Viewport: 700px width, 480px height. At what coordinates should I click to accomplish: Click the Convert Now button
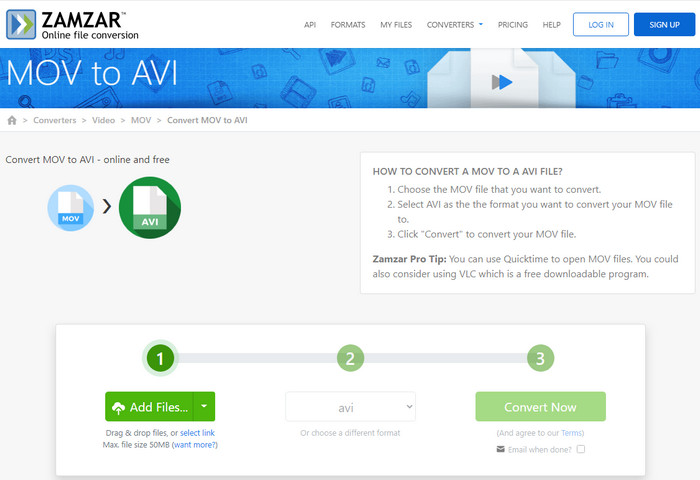541,406
